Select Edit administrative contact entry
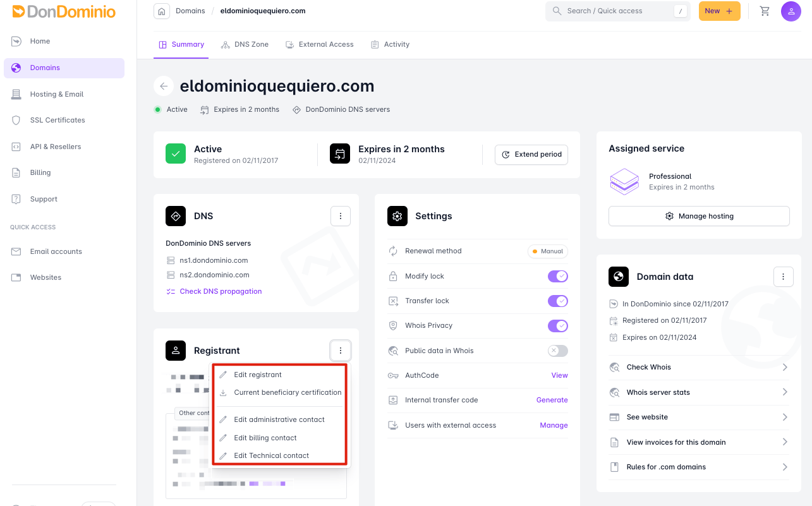This screenshot has width=812, height=506. point(281,419)
